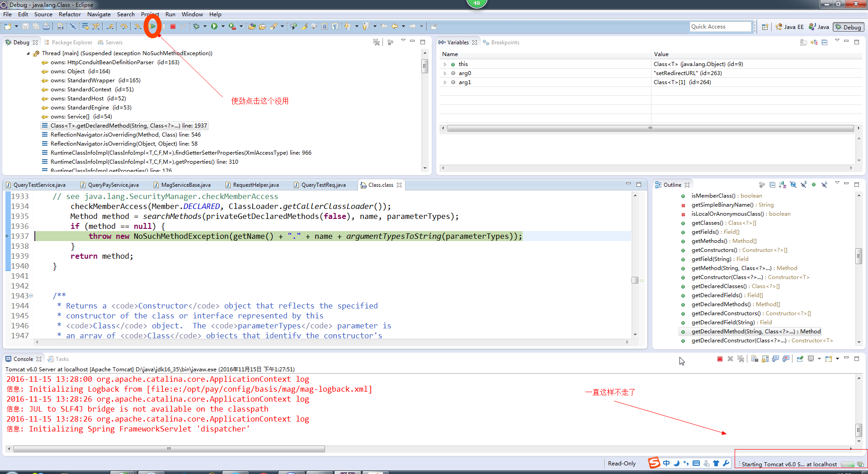Click the Skip All Breakpoints toolbar icon
This screenshot has width=868, height=474.
point(73,27)
